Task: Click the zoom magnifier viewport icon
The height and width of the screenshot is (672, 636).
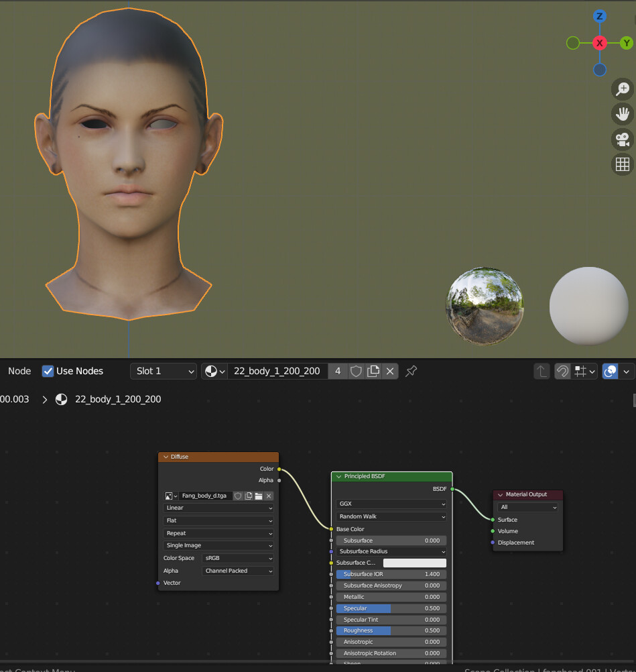Action: point(623,89)
